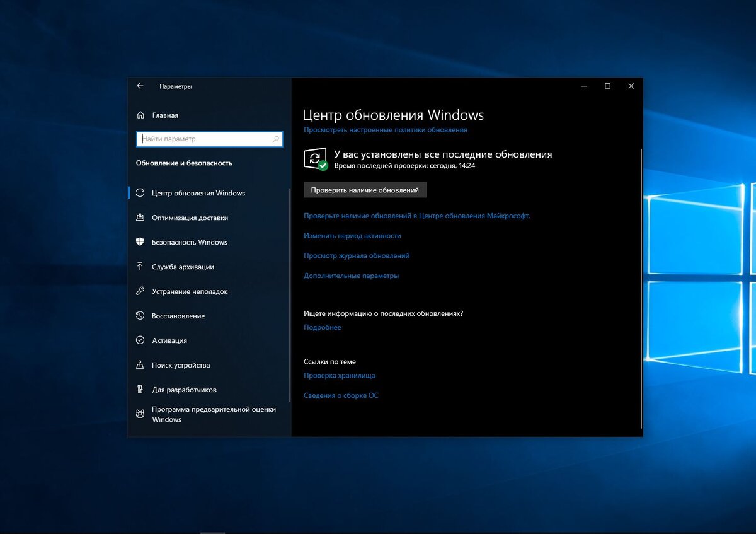This screenshot has width=756, height=534.
Task: Go to Главная settings home
Action: coord(165,115)
